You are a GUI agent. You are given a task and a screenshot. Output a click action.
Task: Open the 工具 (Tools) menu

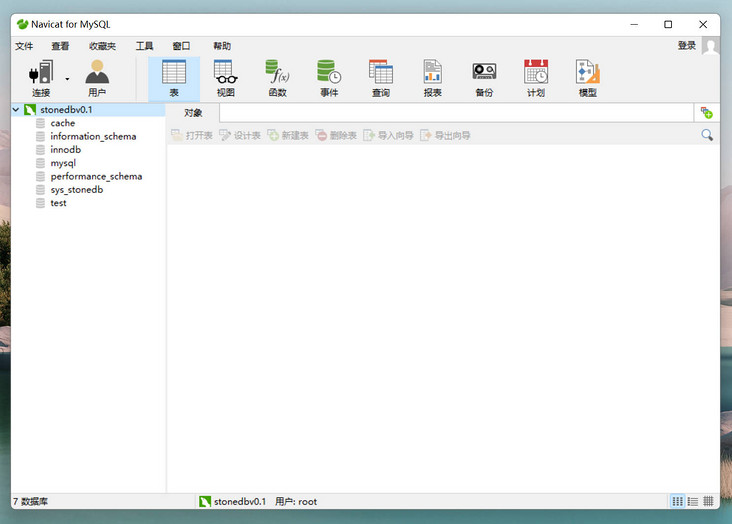144,46
